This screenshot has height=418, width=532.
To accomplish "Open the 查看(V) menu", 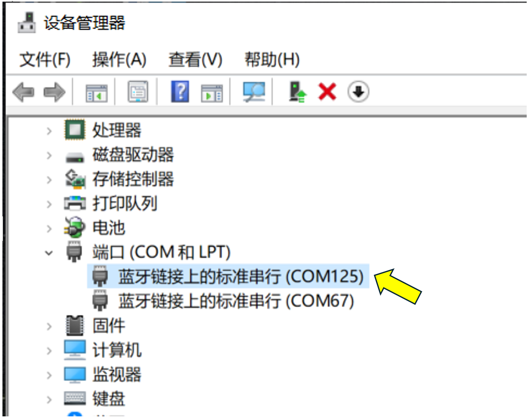I will pos(195,60).
